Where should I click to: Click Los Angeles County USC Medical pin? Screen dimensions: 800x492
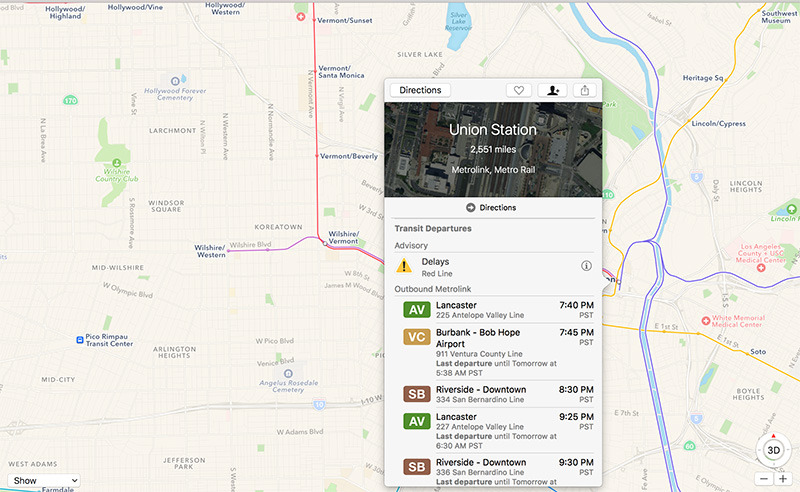pos(761,267)
